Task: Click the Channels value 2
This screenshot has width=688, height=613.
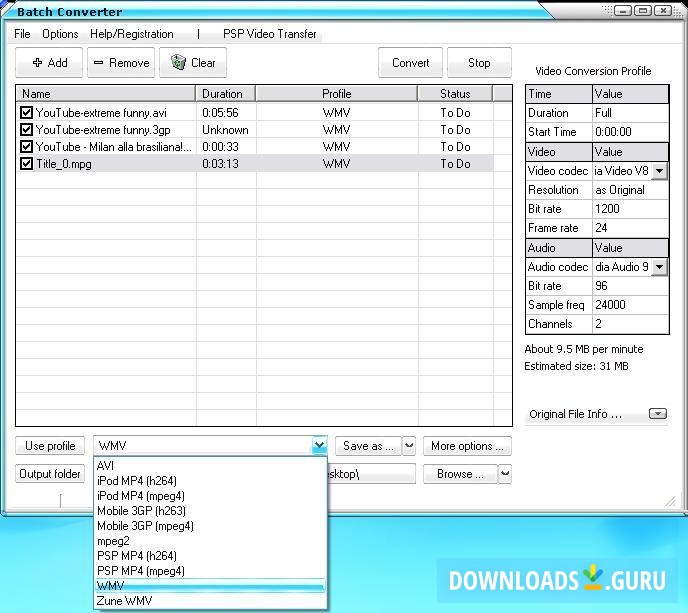Action: pyautogui.click(x=630, y=324)
